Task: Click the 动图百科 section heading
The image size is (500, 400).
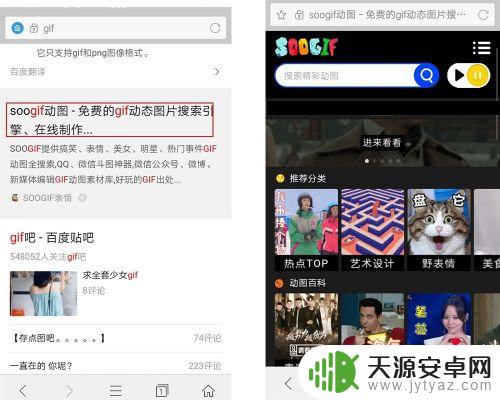Action: point(307,283)
